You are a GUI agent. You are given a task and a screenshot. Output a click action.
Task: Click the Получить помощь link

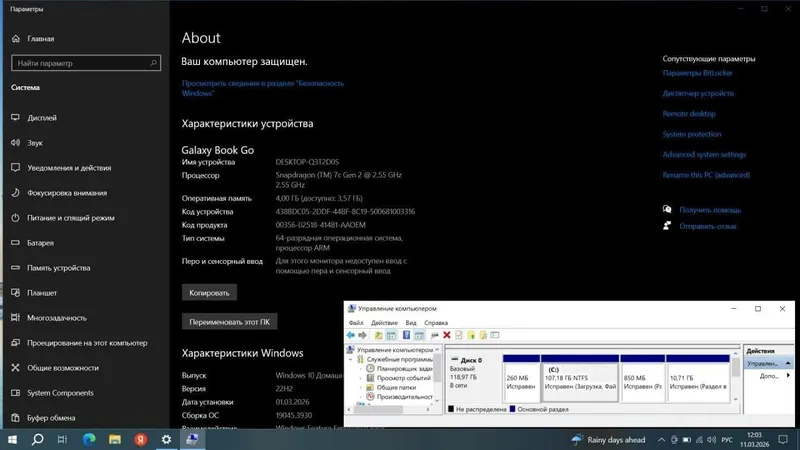(x=710, y=210)
